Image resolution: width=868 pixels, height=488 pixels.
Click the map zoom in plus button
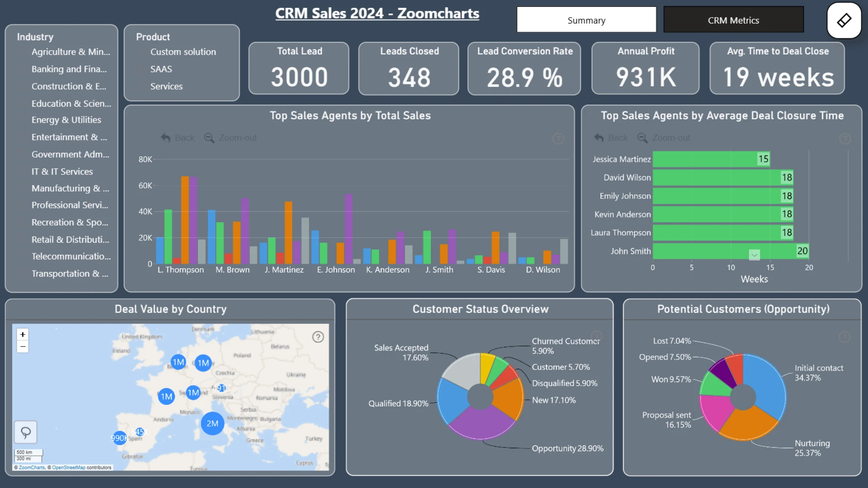[x=23, y=334]
